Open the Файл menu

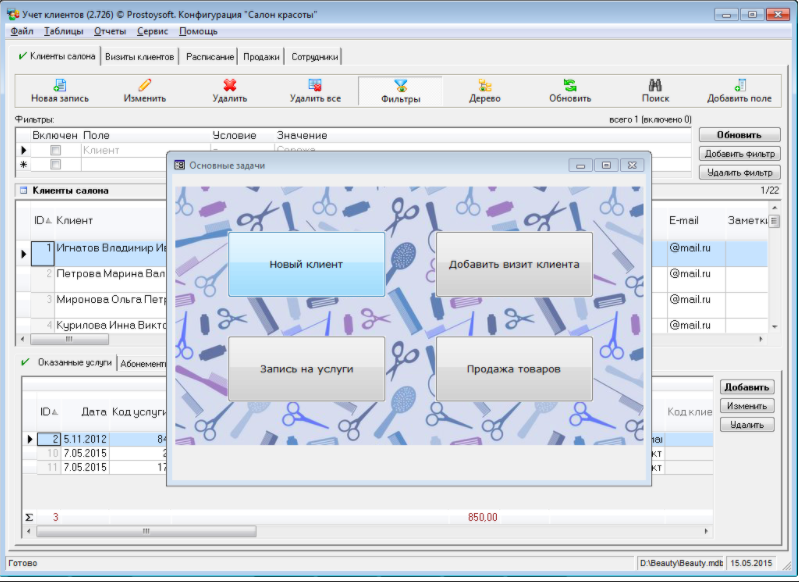tap(22, 31)
